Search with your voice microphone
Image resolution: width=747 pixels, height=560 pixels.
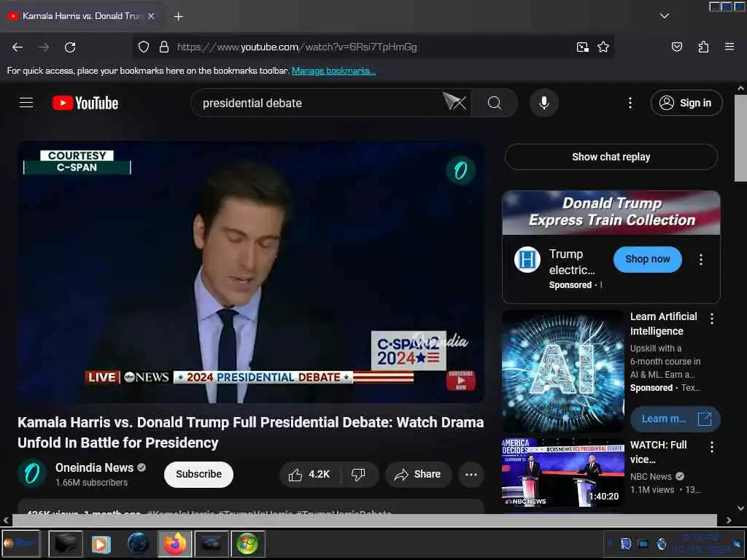pyautogui.click(x=543, y=103)
